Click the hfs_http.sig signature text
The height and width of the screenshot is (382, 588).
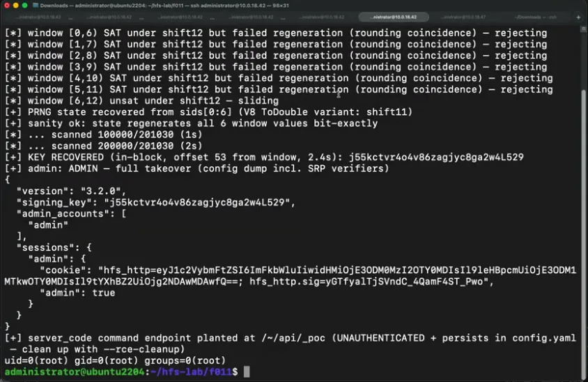pos(369,282)
